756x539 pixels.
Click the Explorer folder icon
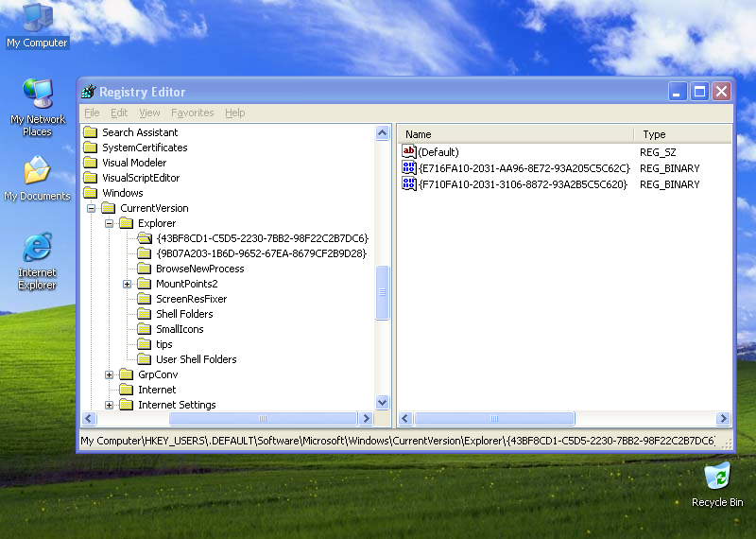click(126, 223)
